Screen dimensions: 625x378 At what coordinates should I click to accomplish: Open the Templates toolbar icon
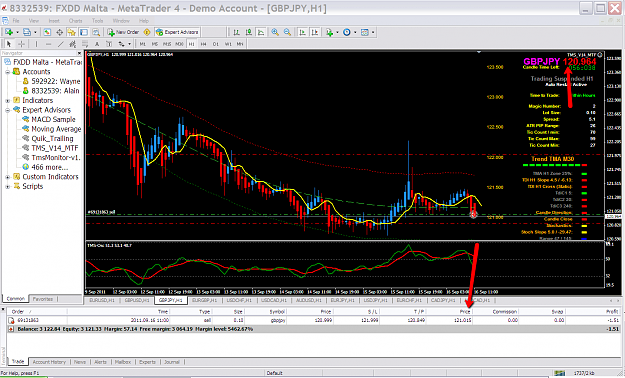coord(364,32)
